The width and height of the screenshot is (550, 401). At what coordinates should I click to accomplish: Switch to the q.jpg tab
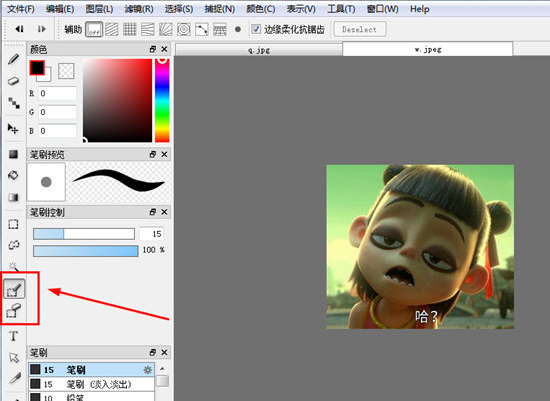[259, 50]
